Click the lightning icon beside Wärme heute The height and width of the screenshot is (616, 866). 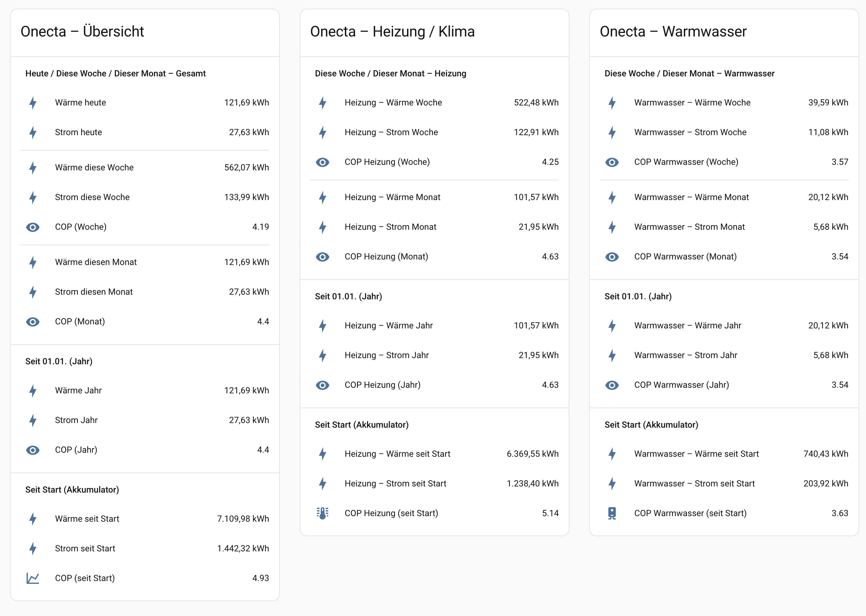click(x=32, y=103)
